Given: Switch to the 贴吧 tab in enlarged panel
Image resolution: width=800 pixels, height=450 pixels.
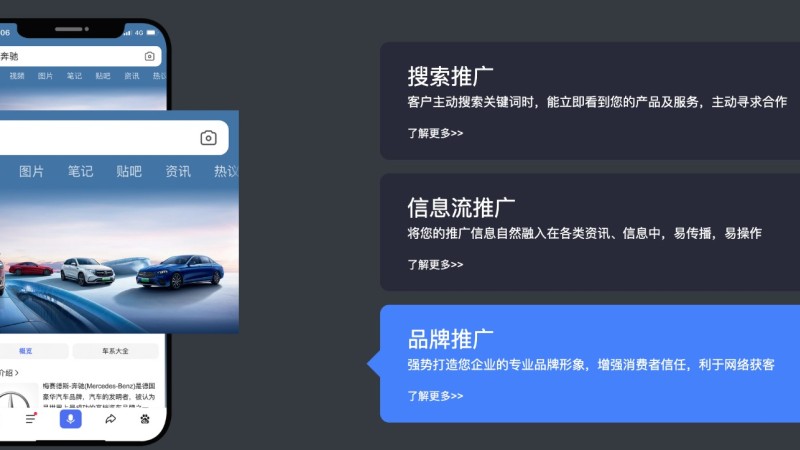Looking at the screenshot, I should [129, 171].
